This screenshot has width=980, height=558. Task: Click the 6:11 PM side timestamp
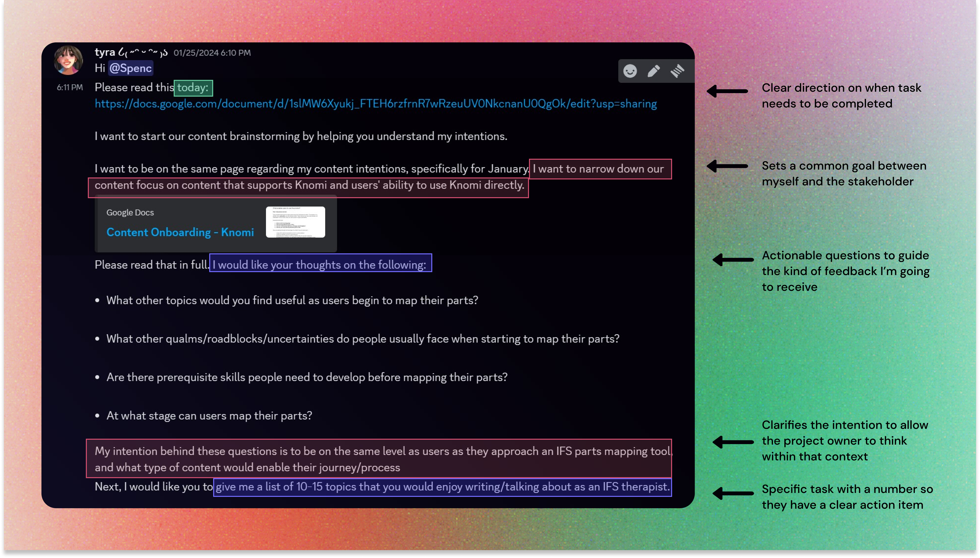70,87
